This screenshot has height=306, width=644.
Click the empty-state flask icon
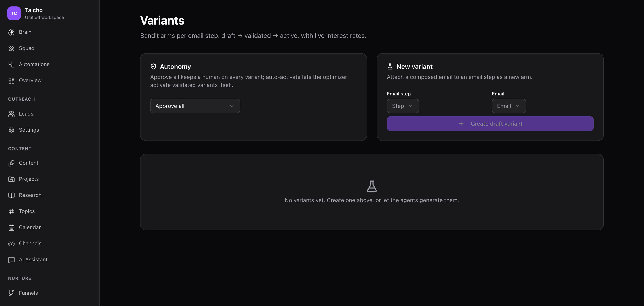[x=372, y=186]
